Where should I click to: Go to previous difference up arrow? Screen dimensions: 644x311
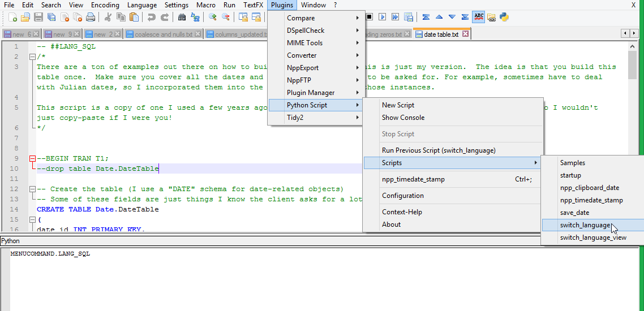pos(439,17)
